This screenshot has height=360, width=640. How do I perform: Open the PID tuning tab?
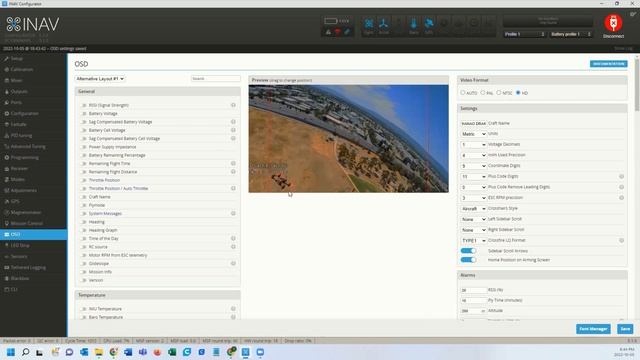pos(33,135)
